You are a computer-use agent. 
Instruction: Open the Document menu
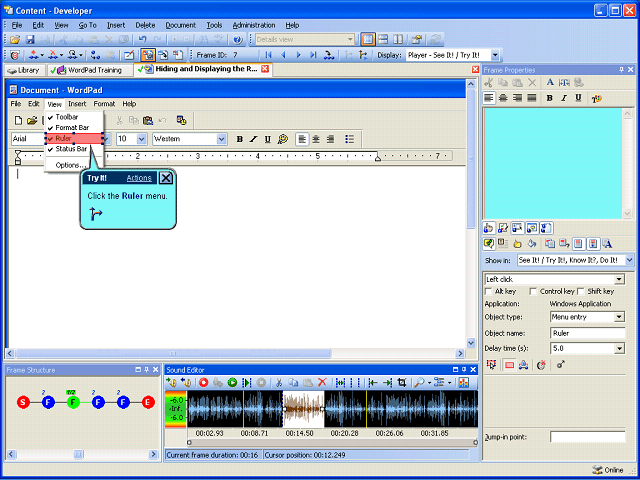(180, 25)
